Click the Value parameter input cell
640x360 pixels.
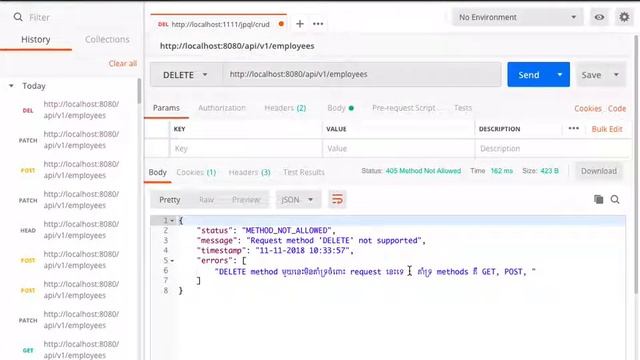(398, 148)
